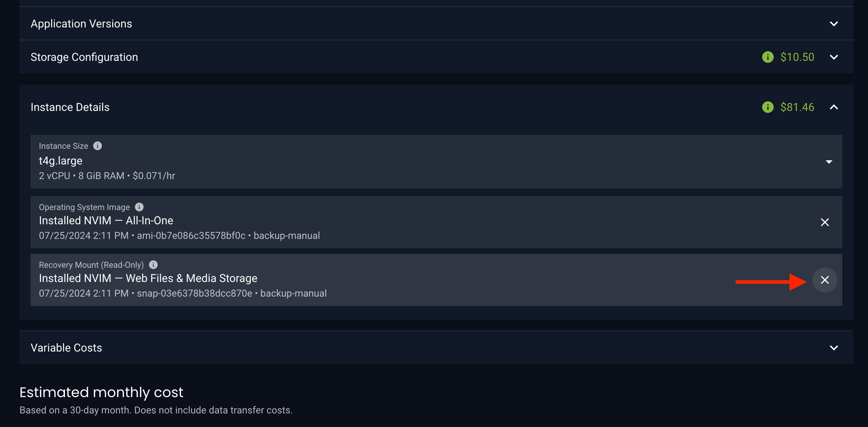This screenshot has height=427, width=868.
Task: Remove the Recovery Mount snapshot selection
Action: [x=825, y=280]
